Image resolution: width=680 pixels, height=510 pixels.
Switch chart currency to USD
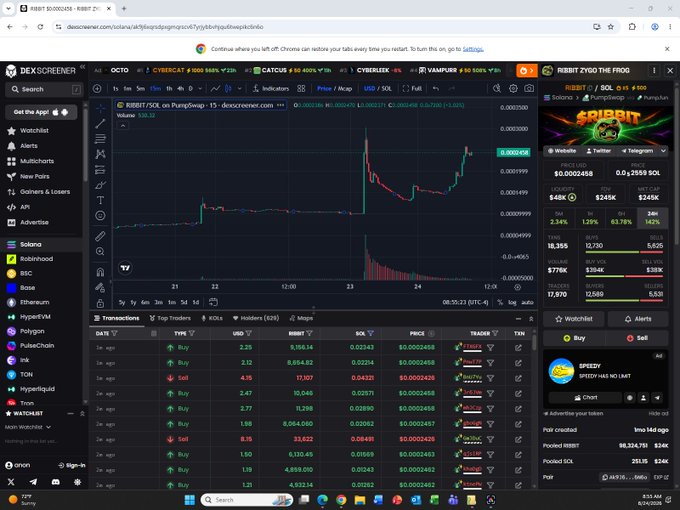[x=369, y=88]
